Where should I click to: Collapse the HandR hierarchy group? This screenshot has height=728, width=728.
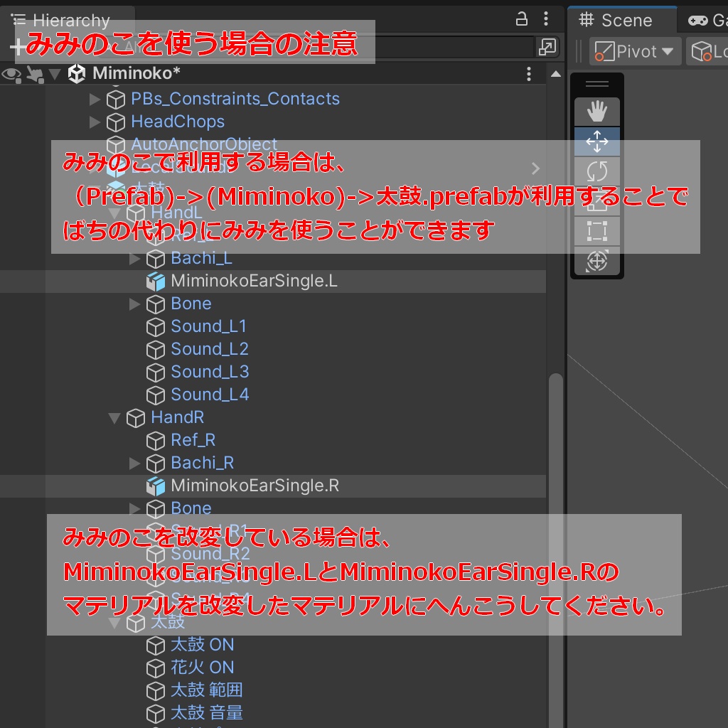[115, 418]
